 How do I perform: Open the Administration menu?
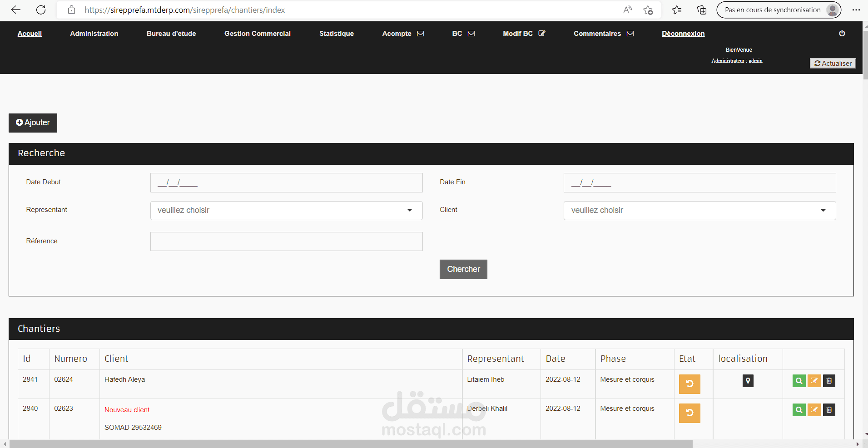click(x=94, y=34)
